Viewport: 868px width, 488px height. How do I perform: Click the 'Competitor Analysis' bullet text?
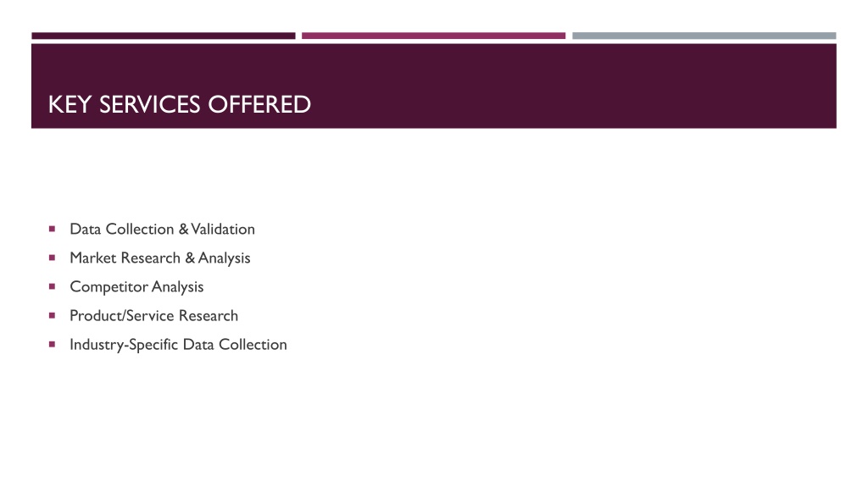[x=136, y=287]
